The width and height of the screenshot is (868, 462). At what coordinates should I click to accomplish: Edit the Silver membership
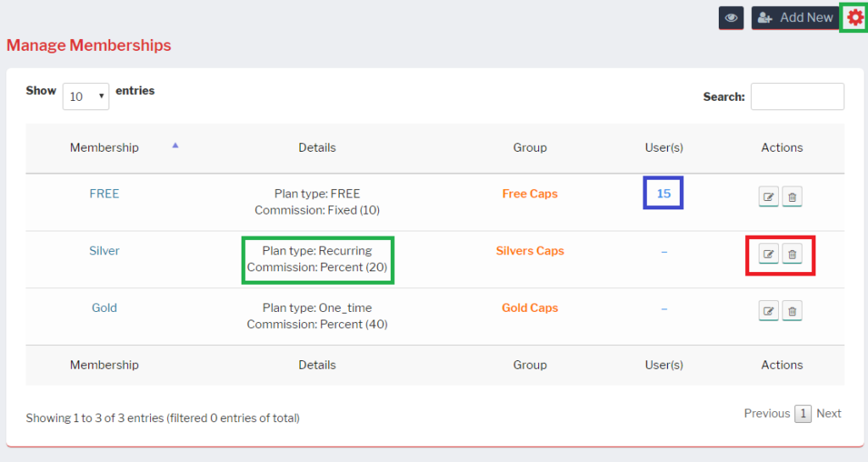click(x=769, y=253)
